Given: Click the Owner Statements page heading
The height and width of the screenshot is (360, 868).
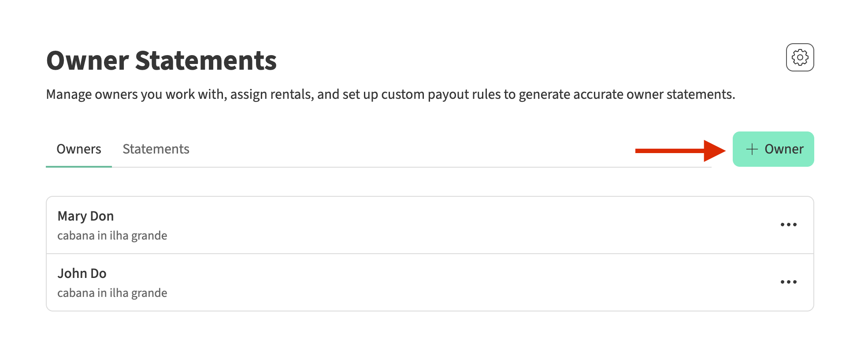Looking at the screenshot, I should (x=161, y=60).
